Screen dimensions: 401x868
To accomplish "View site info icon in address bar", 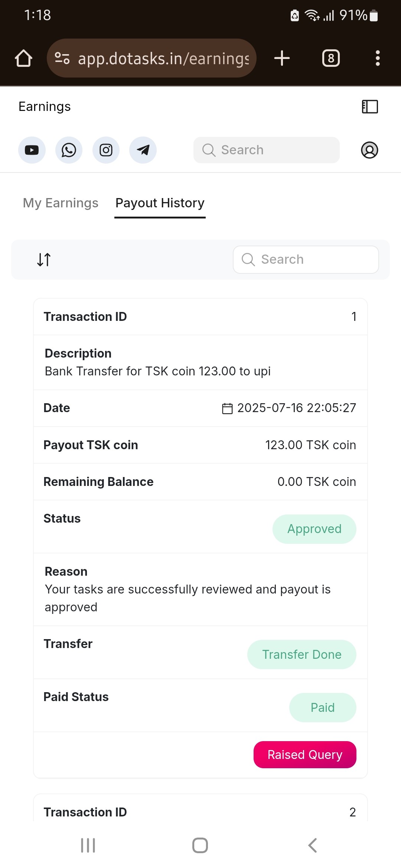I will pos(62,58).
